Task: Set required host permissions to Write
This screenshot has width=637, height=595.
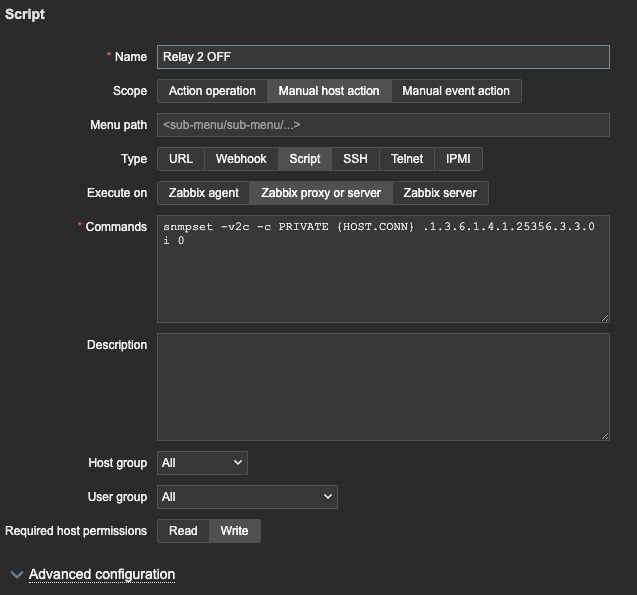Action: click(x=235, y=531)
